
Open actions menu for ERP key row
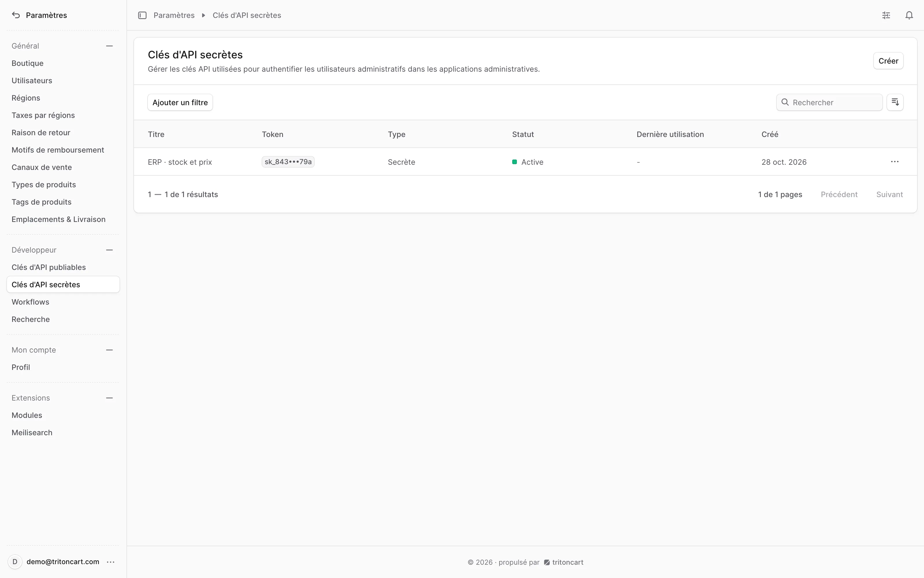pyautogui.click(x=895, y=162)
